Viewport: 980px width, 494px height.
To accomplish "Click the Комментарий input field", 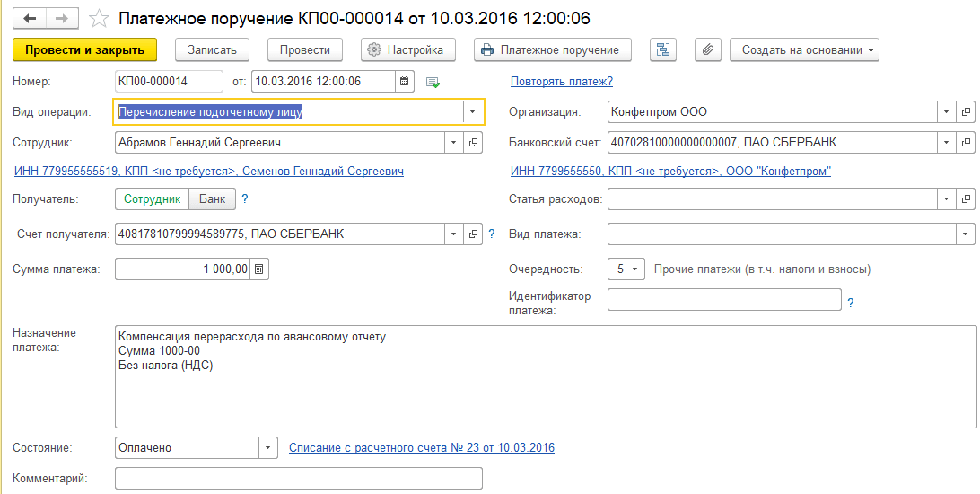I will point(299,479).
